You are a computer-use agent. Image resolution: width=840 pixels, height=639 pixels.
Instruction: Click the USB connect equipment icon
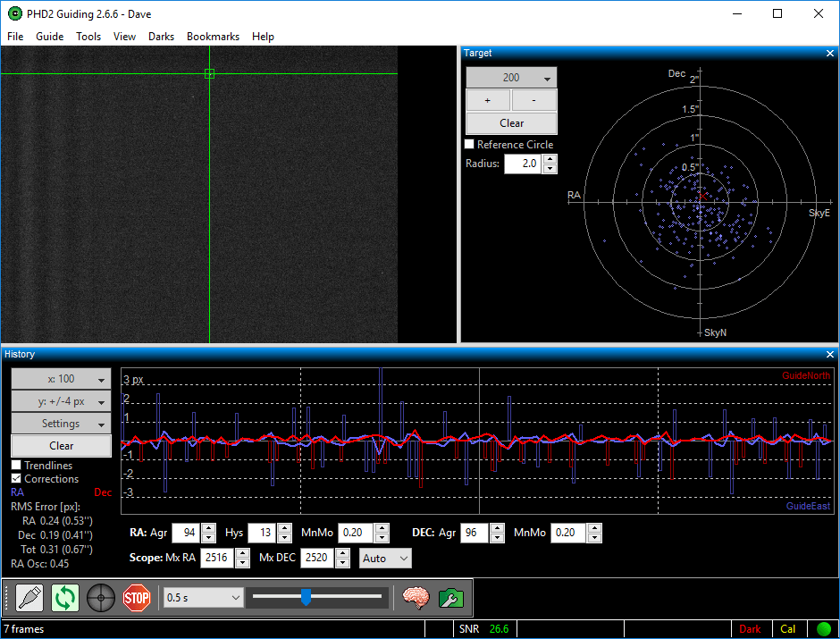click(29, 598)
